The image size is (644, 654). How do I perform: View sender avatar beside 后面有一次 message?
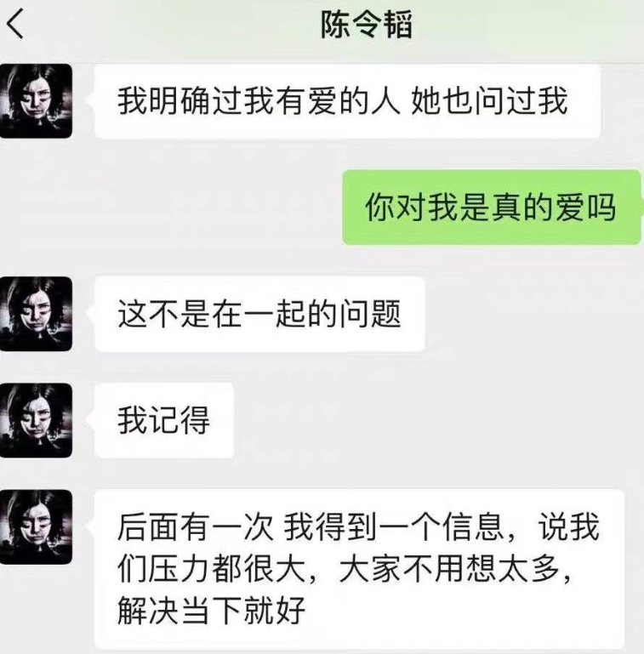[36, 527]
